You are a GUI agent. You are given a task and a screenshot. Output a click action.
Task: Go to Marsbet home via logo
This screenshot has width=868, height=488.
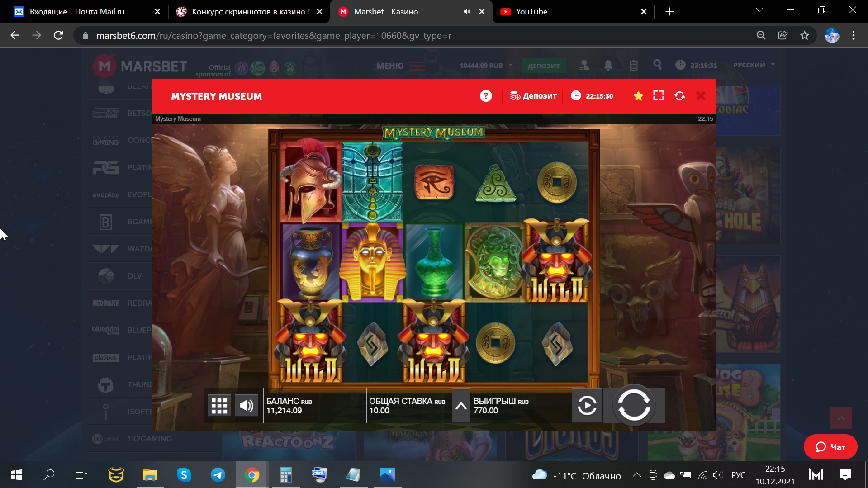click(140, 66)
